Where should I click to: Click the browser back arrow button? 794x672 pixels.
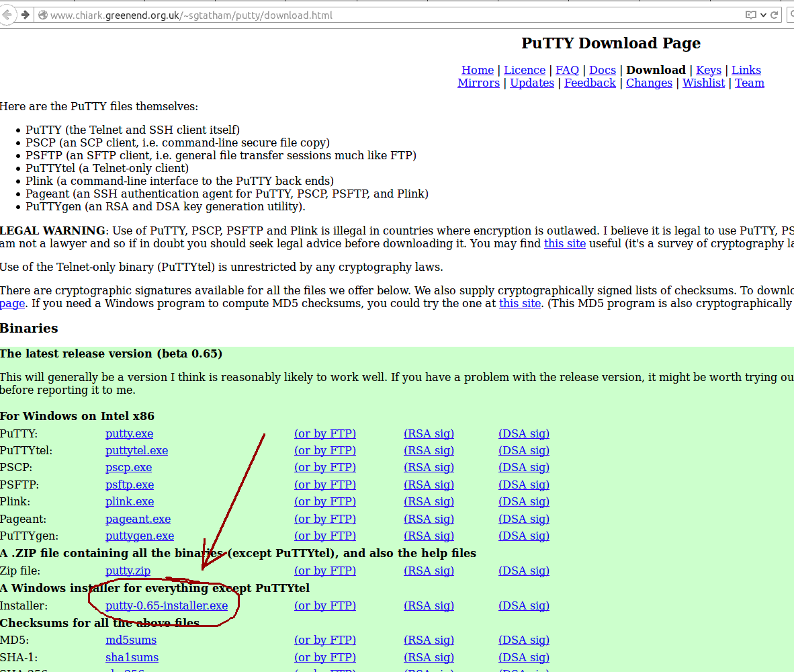pos(7,15)
